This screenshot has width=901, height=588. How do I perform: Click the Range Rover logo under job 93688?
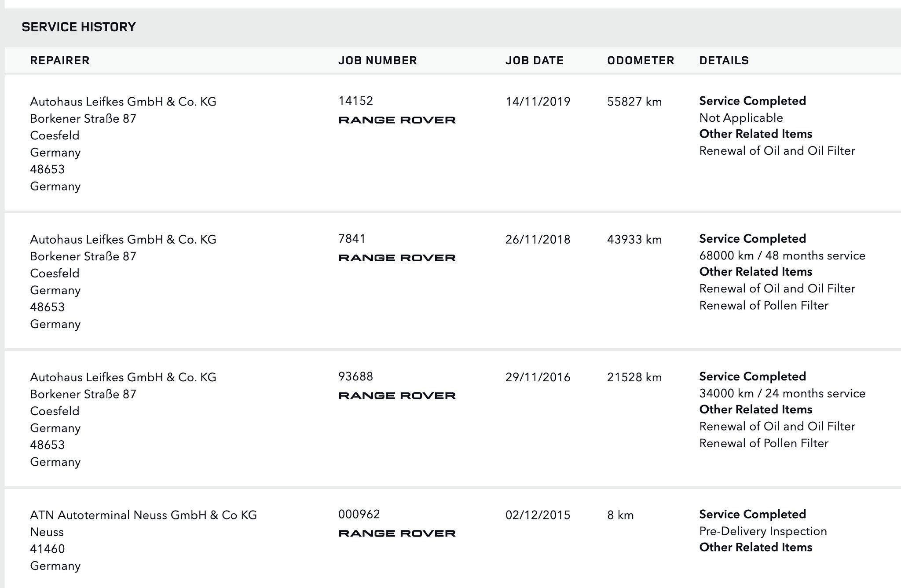(397, 395)
